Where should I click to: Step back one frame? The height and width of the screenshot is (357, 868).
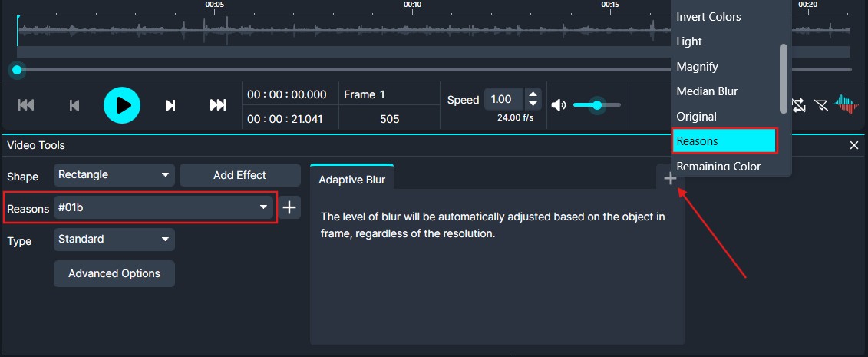click(74, 105)
